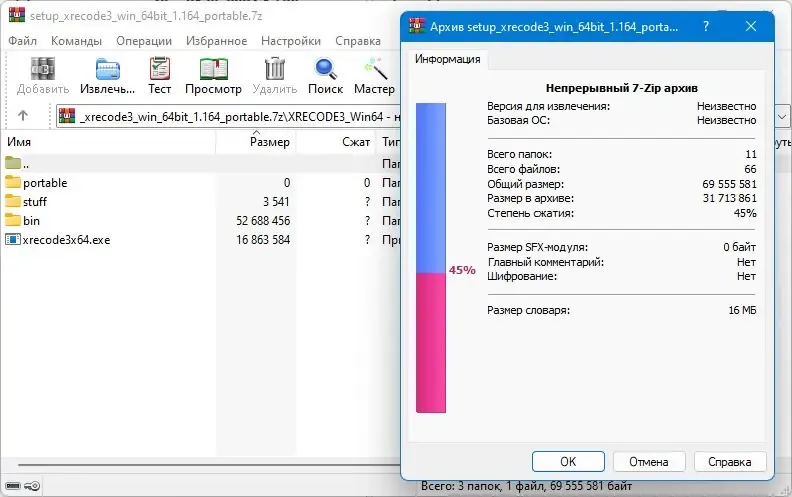Screen dimensions: 792x497
Task: Launch the Мастер wizard wand icon
Action: coord(375,68)
